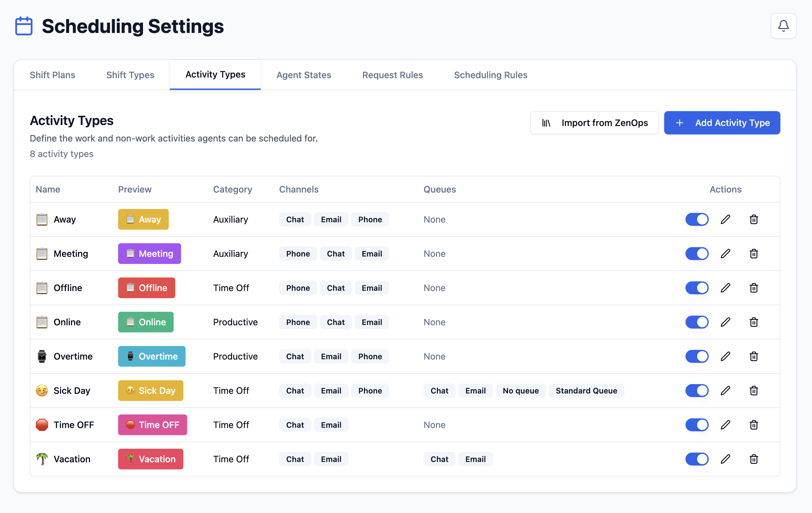The height and width of the screenshot is (513, 812).
Task: Edit the Meeting activity type
Action: pyautogui.click(x=725, y=254)
